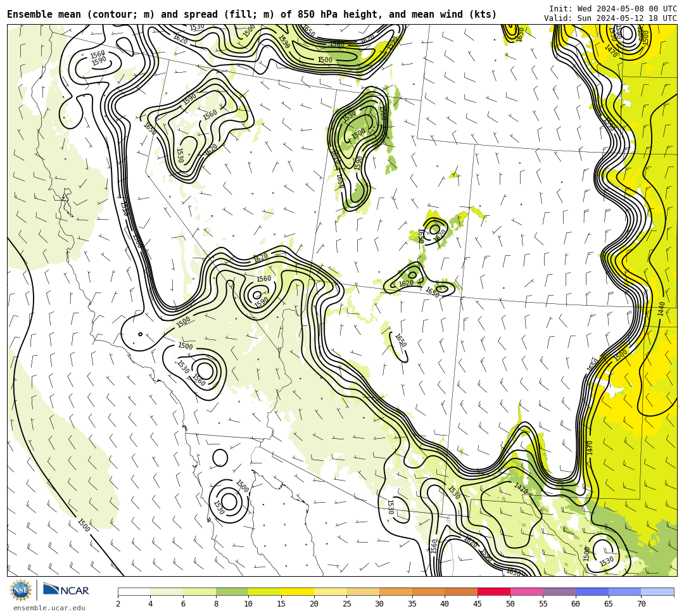This screenshot has width=684, height=616.
Task: Click the colorbar tick label 45
Action: click(x=478, y=604)
